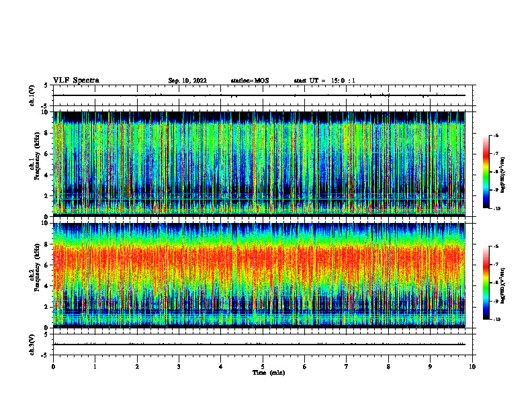Click the '4' kHz tick of ch.2 spectrogram

coord(47,286)
